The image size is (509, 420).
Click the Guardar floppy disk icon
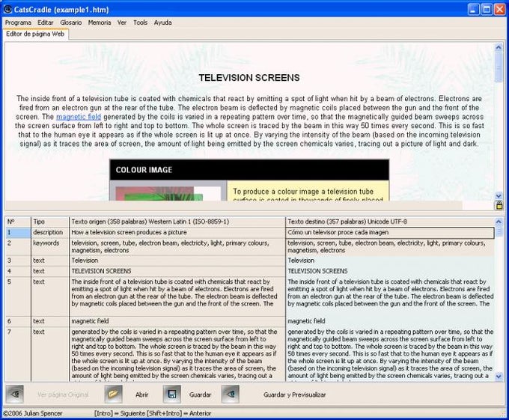(x=171, y=394)
